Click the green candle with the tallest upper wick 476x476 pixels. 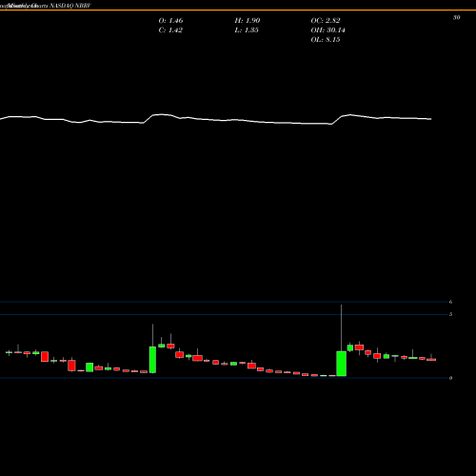[x=342, y=364]
